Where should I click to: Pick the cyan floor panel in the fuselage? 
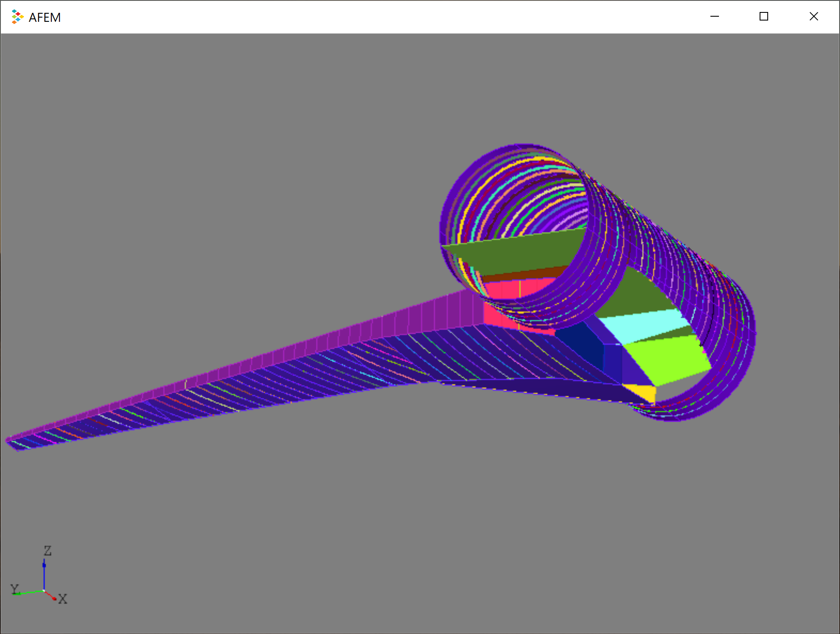646,326
